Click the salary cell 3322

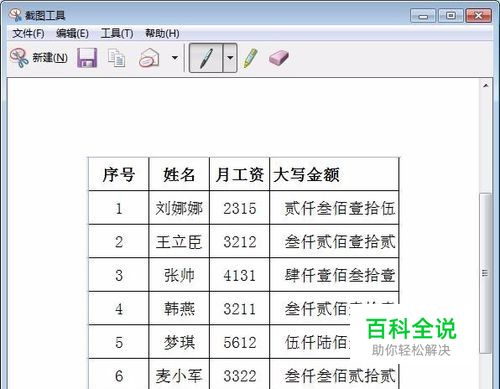239,375
